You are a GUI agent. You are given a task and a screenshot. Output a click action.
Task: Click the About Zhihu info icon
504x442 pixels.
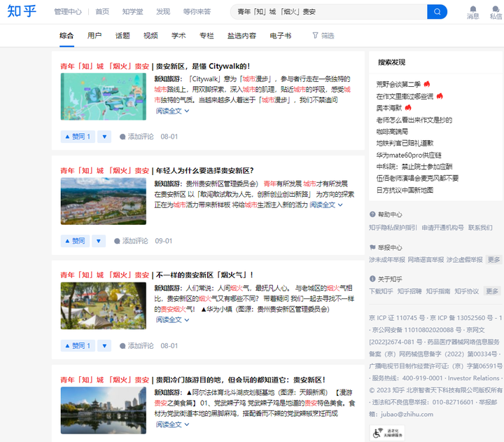[372, 279]
